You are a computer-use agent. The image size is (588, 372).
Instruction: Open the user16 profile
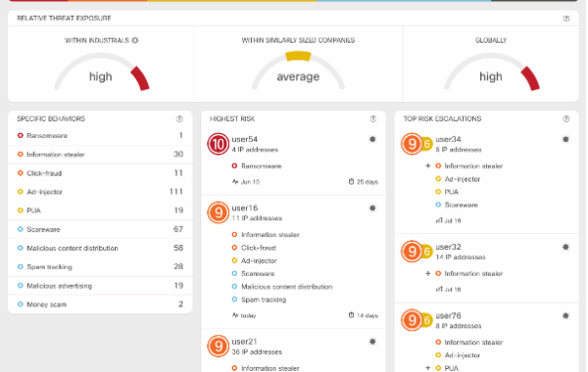click(244, 208)
